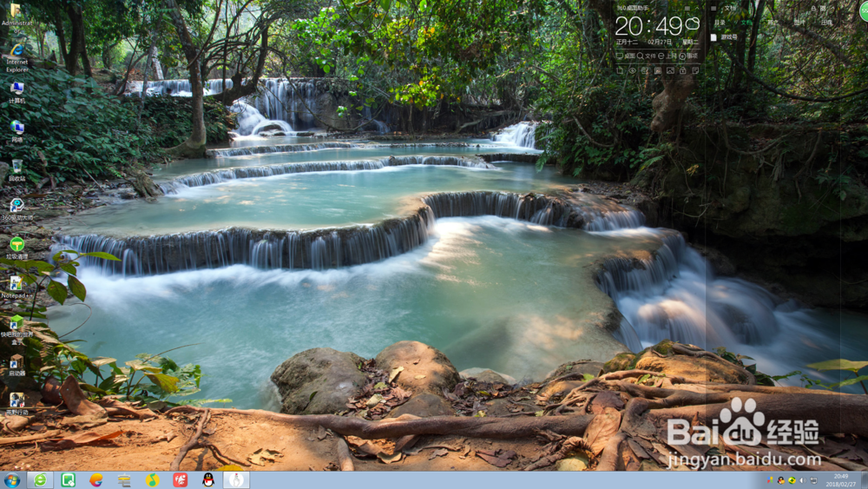868x489 pixels.
Task: Open the 文档 panel hamburger menu
Action: coord(713,9)
